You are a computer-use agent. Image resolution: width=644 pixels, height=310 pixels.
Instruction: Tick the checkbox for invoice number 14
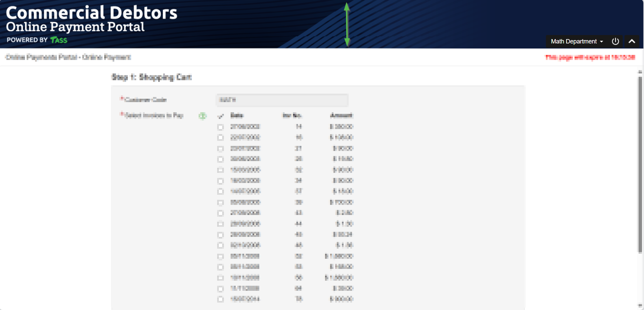tap(221, 127)
